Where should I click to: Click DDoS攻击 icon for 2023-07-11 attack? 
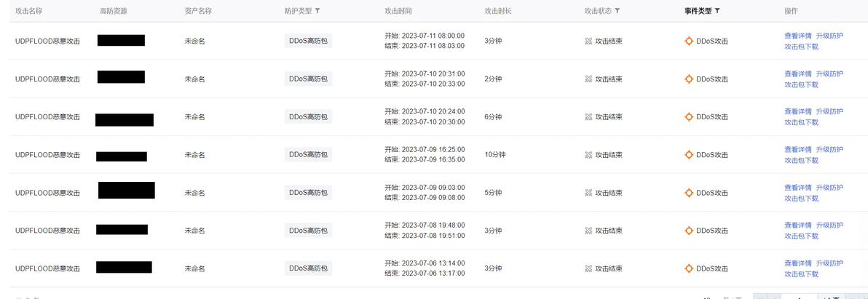(689, 41)
